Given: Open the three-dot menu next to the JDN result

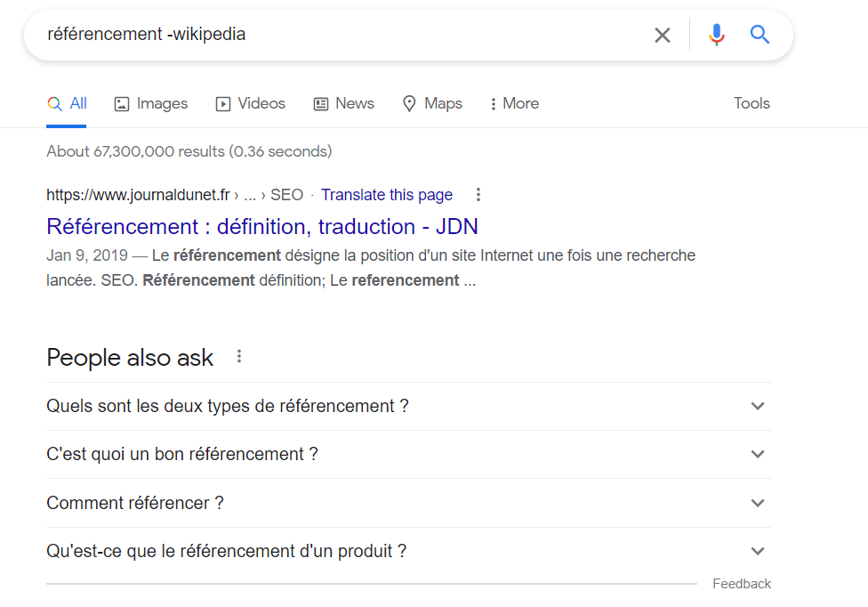Looking at the screenshot, I should (478, 194).
